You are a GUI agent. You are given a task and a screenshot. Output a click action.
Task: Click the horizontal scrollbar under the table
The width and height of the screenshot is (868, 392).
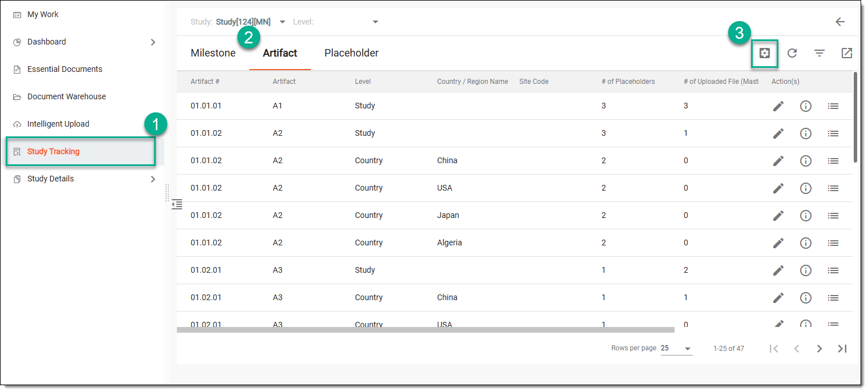click(x=426, y=330)
